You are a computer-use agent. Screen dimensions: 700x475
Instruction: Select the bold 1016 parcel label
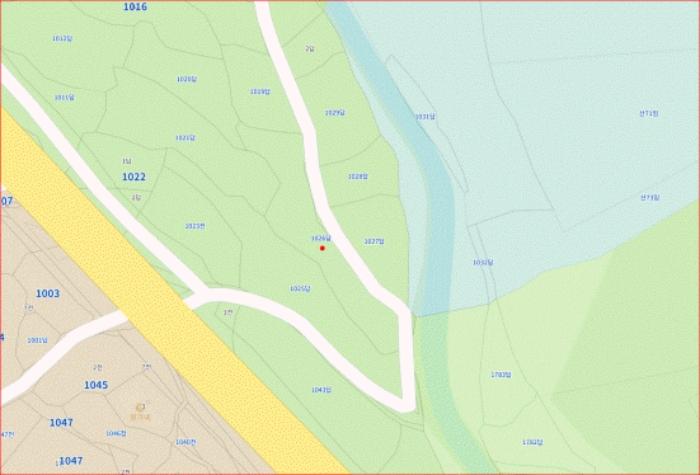[135, 7]
